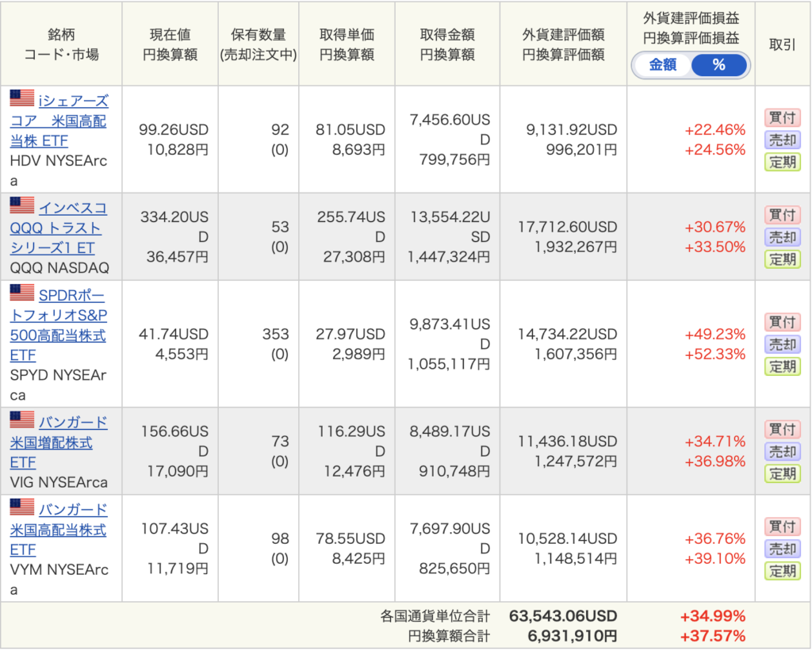Open the バンガード 米国増配株式 ETF link

coord(59,442)
